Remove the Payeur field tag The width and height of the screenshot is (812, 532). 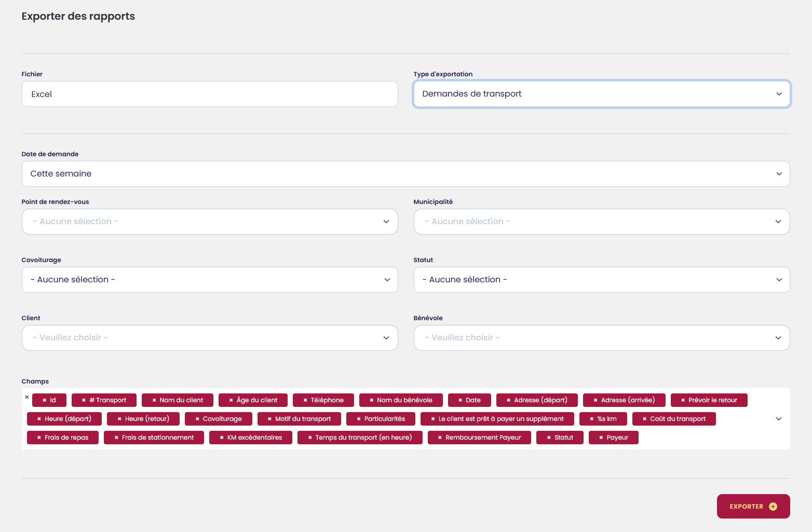(601, 438)
